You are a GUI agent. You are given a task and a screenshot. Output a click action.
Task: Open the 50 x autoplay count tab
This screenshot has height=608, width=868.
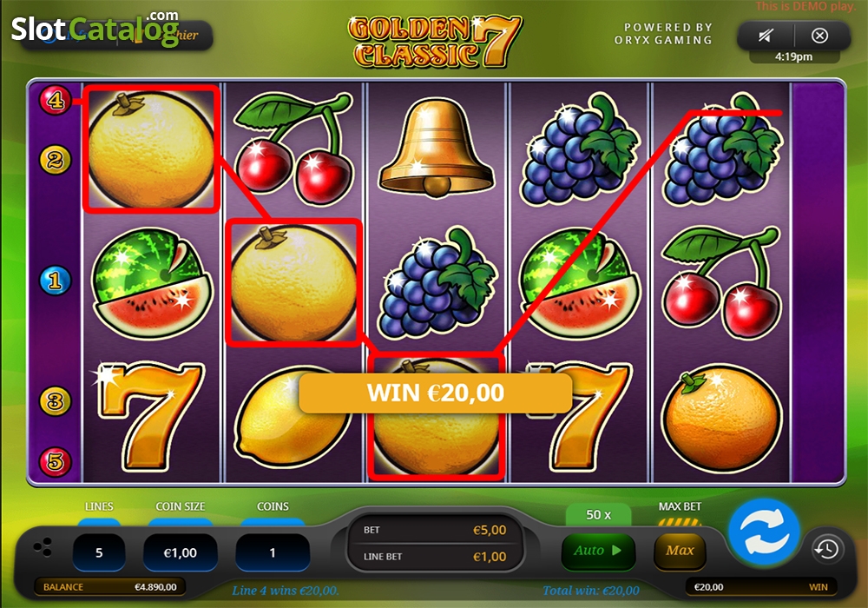598,514
